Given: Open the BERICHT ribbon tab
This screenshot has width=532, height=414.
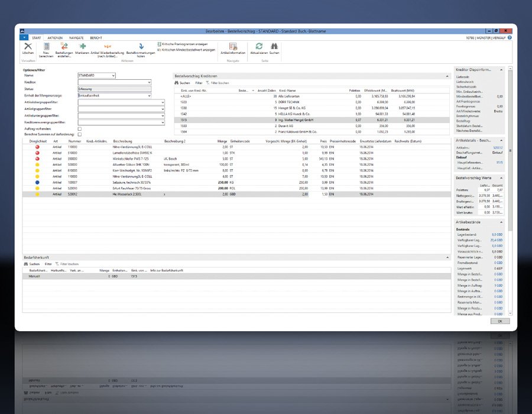Looking at the screenshot, I should coord(96,37).
